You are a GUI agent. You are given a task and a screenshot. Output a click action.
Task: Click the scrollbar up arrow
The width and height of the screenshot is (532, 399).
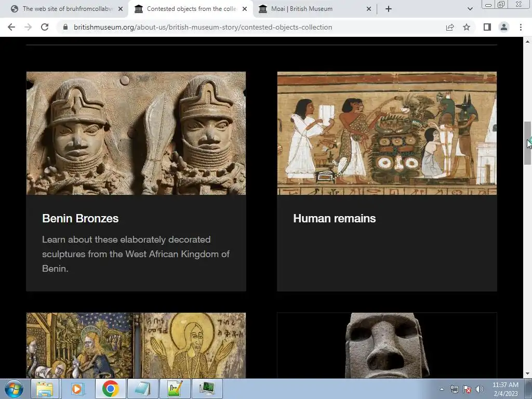coord(527,42)
